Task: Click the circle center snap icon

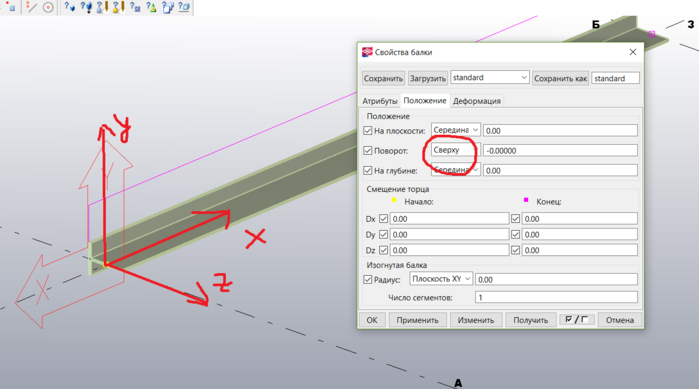Action: tap(48, 7)
